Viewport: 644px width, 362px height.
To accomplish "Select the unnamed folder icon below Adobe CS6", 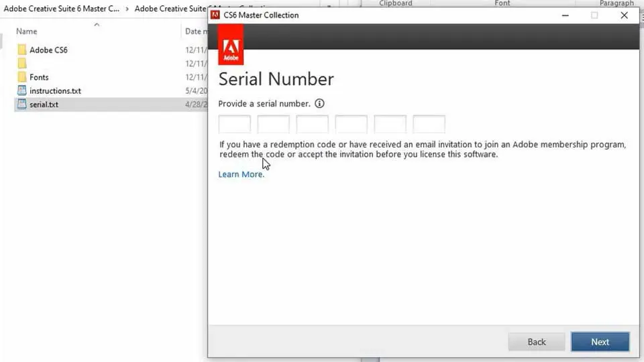I will [x=21, y=63].
